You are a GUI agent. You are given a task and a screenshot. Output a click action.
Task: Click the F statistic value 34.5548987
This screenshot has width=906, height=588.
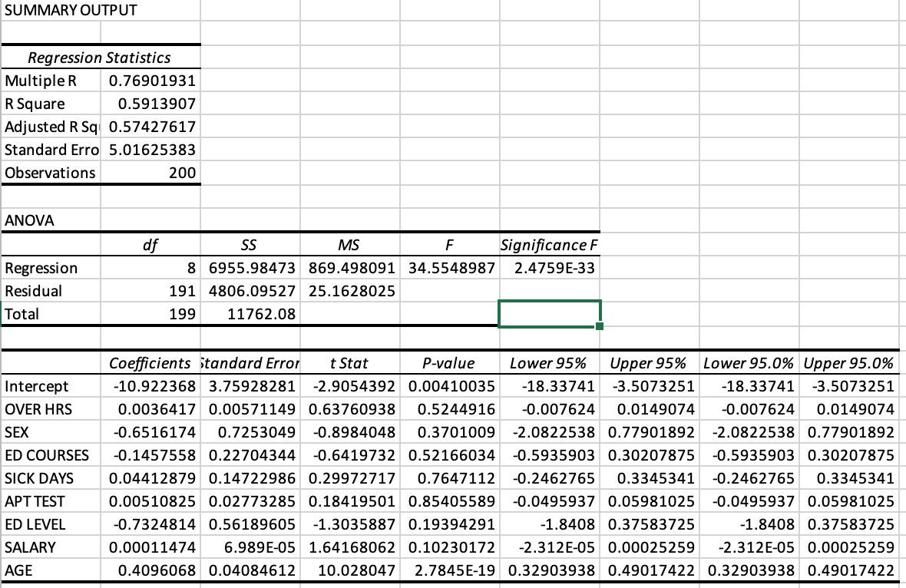(x=448, y=268)
